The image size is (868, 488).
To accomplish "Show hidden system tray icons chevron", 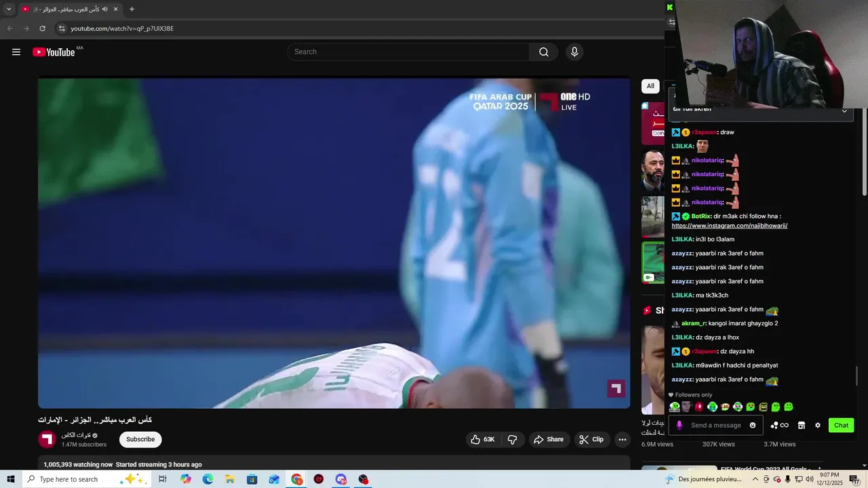I will click(x=755, y=479).
